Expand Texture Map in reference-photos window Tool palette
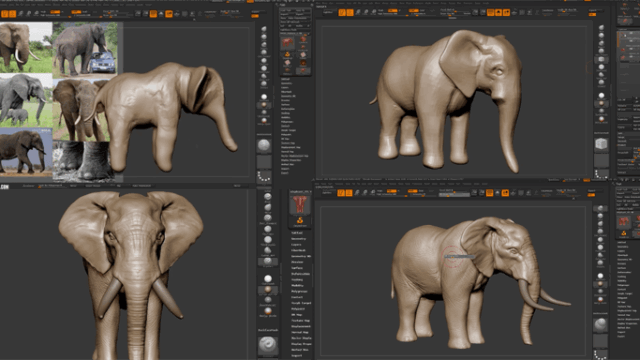 click(x=288, y=143)
